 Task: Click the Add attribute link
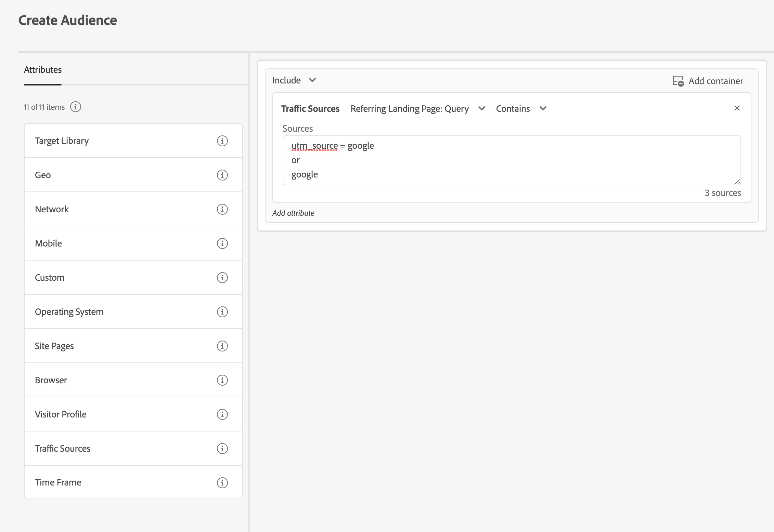[x=293, y=213]
